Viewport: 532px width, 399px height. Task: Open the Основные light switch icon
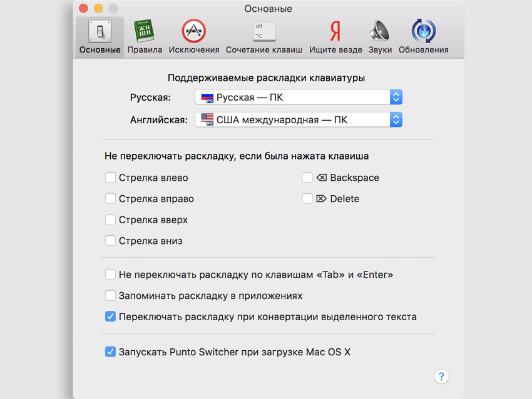(100, 31)
